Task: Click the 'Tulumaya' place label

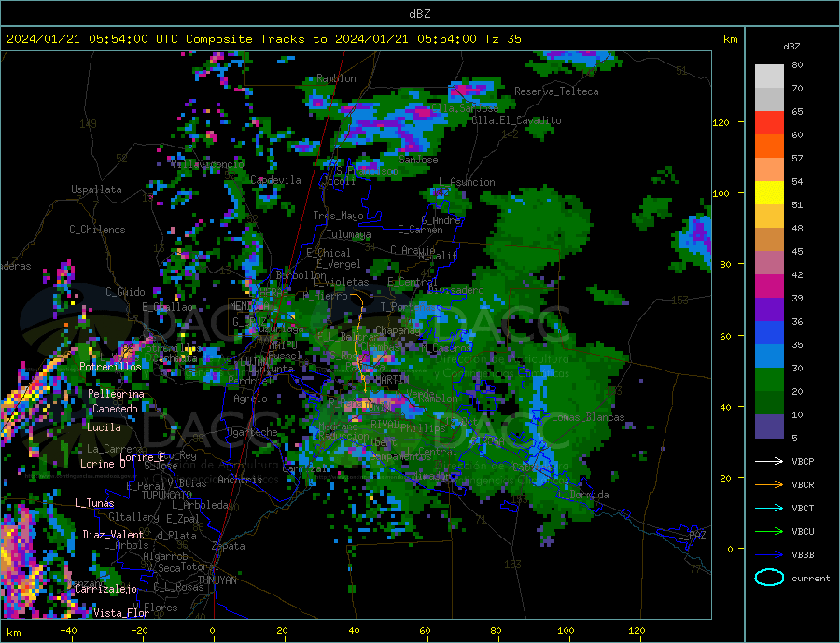Action: (348, 234)
